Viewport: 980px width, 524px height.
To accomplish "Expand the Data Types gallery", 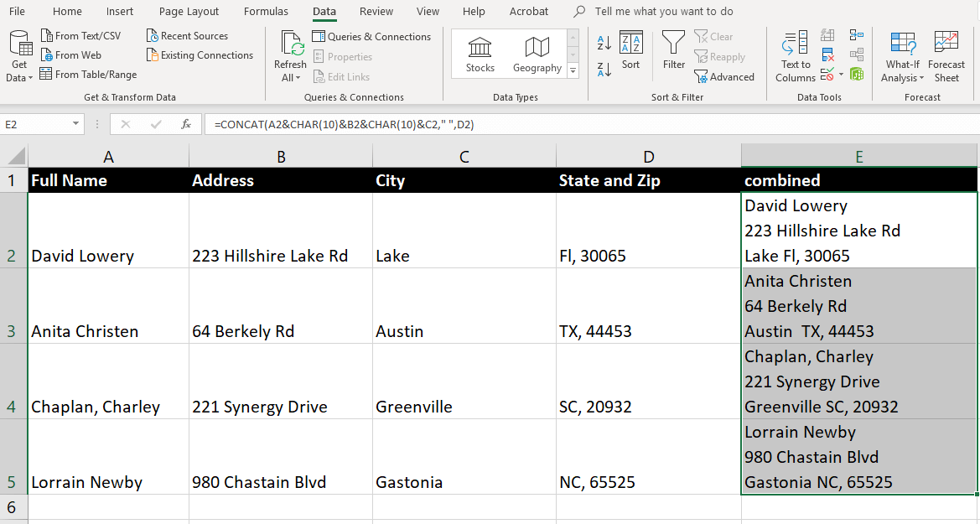I will coord(573,72).
